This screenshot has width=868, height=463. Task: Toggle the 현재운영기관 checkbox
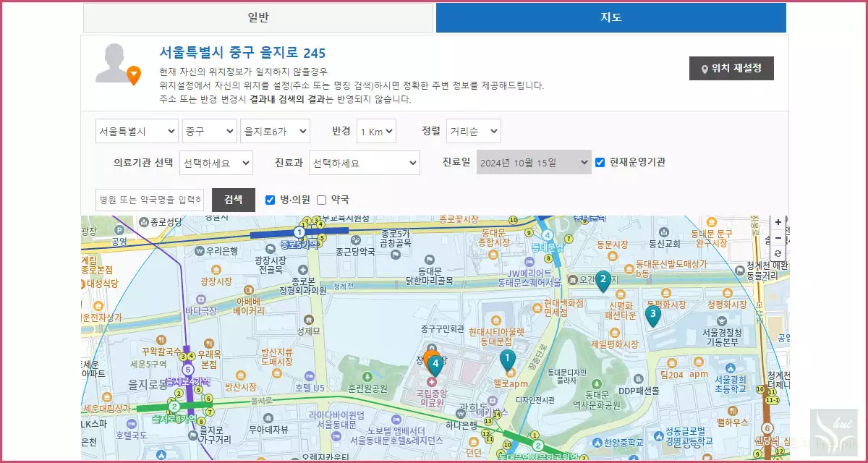coord(600,161)
